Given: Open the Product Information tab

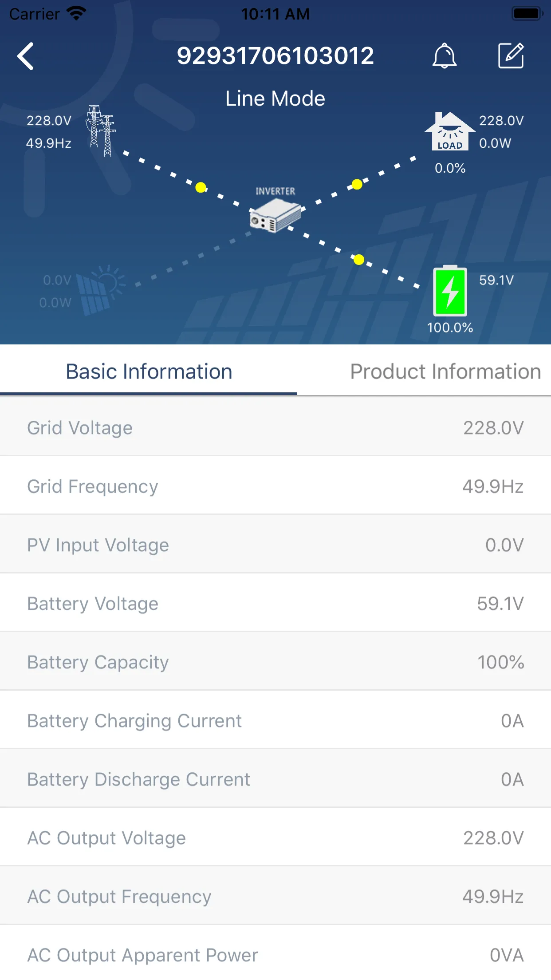Looking at the screenshot, I should [x=445, y=371].
